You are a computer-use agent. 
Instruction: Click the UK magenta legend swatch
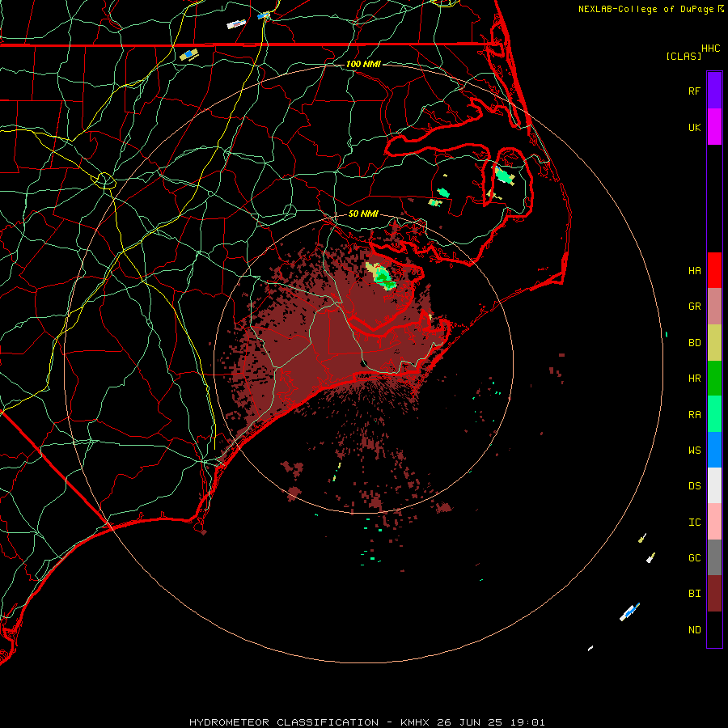click(714, 127)
